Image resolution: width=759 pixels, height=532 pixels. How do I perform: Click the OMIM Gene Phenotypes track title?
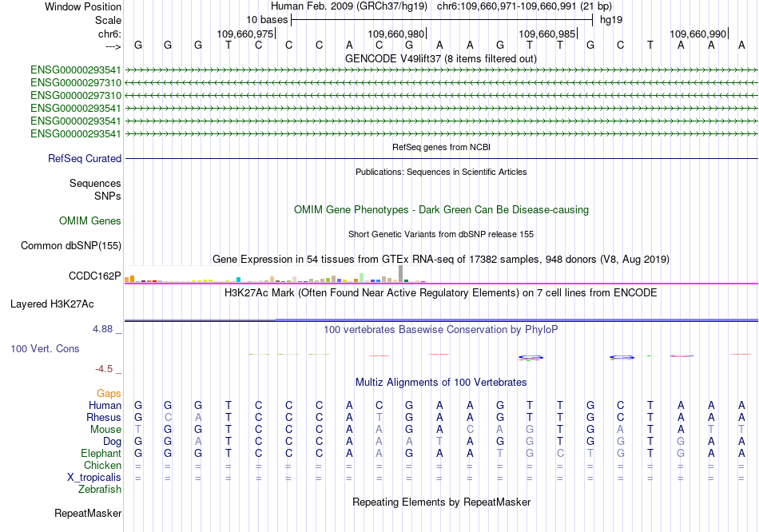coord(442,209)
